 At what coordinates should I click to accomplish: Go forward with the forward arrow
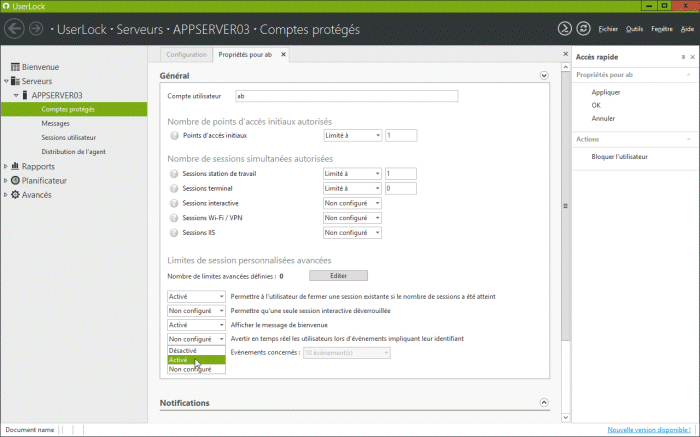click(x=36, y=29)
